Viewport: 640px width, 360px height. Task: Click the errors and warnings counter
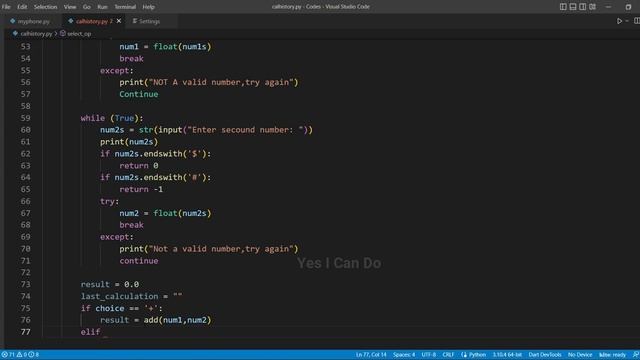click(x=20, y=355)
